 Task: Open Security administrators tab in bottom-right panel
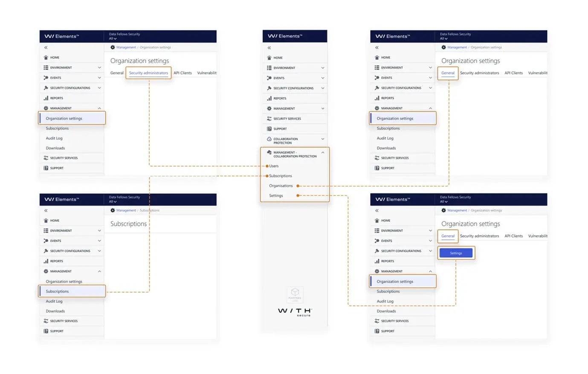click(x=479, y=236)
